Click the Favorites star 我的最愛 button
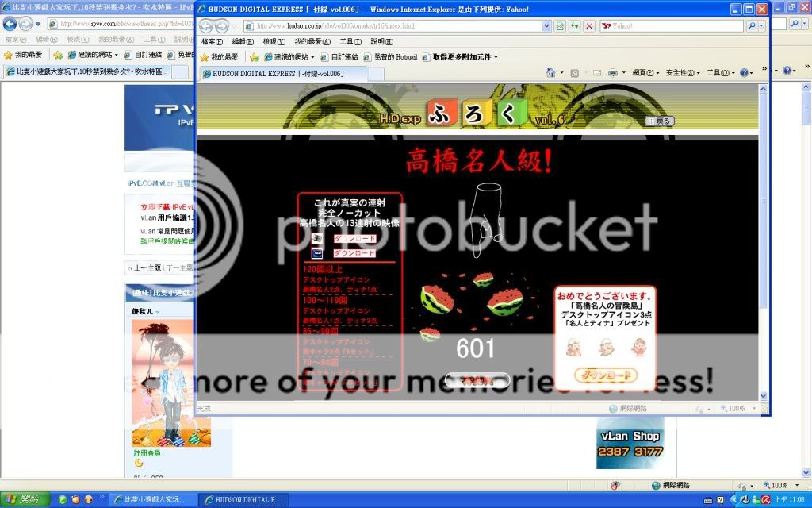 [220, 57]
